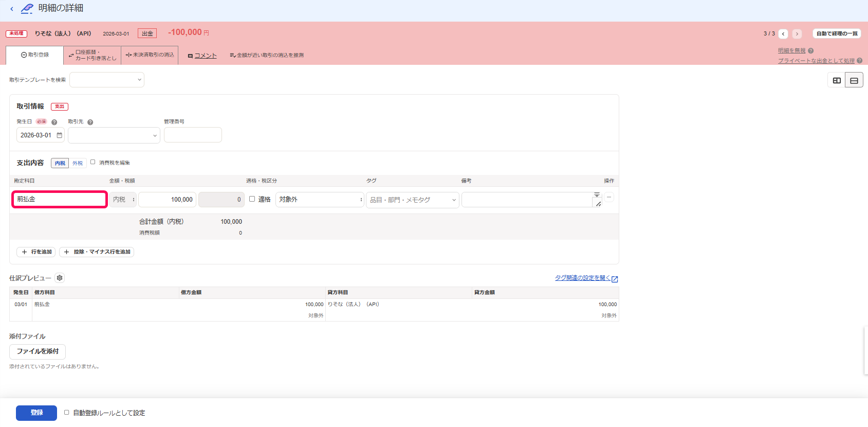Image resolution: width=868 pixels, height=427 pixels.
Task: Select the 取引登録 tab
Action: [35, 55]
